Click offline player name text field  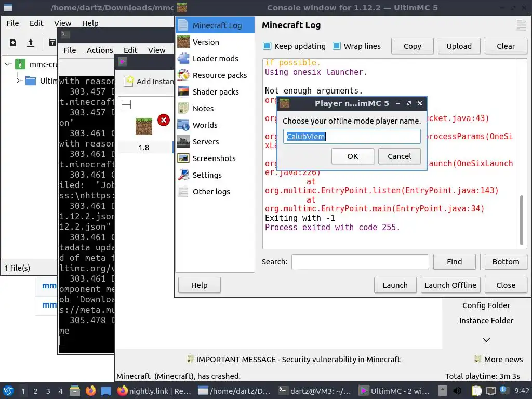click(x=352, y=137)
